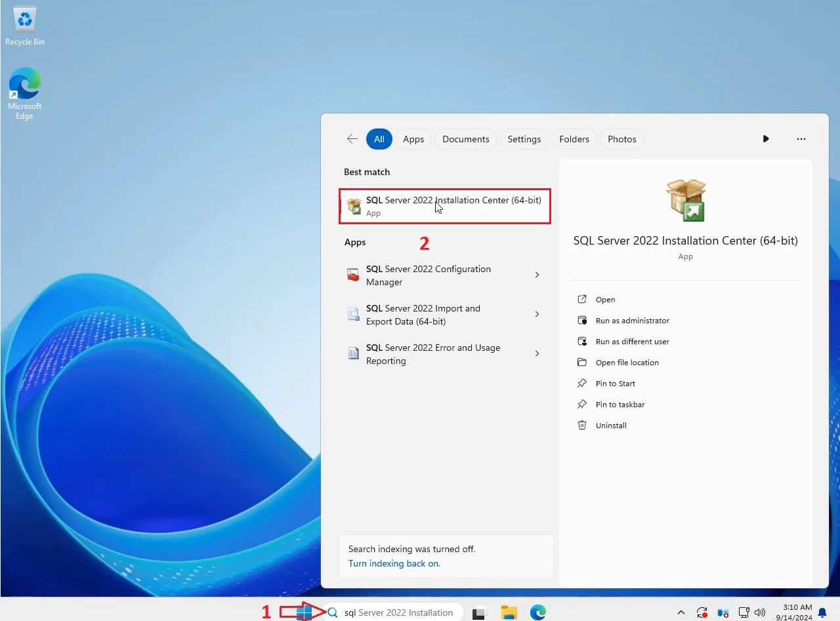Switch to the Documents filter tab

(x=466, y=139)
